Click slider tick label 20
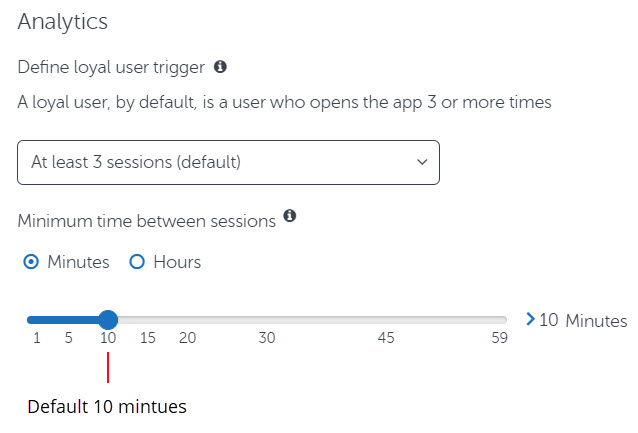Image resolution: width=638 pixels, height=433 pixels. click(188, 338)
